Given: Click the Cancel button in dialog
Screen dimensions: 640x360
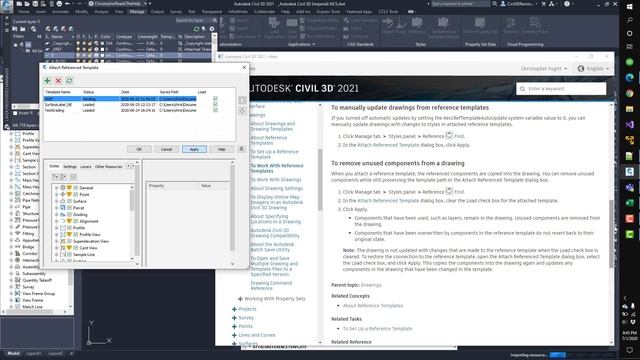Looking at the screenshot, I should coord(167,149).
